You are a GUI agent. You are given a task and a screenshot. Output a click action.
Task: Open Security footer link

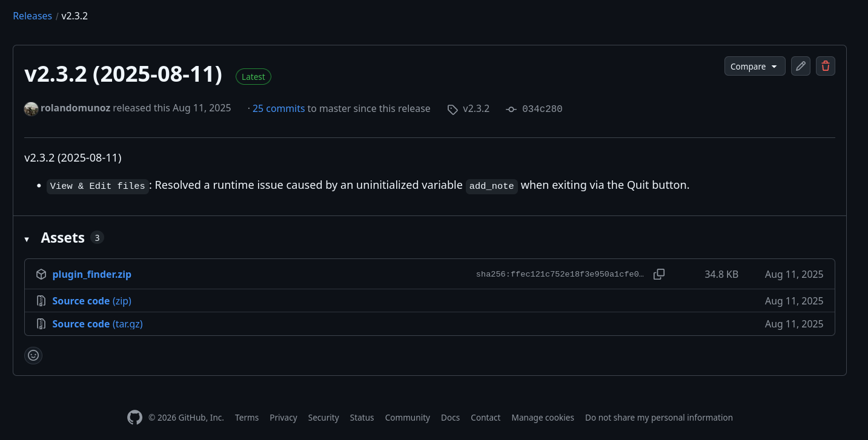(x=323, y=418)
